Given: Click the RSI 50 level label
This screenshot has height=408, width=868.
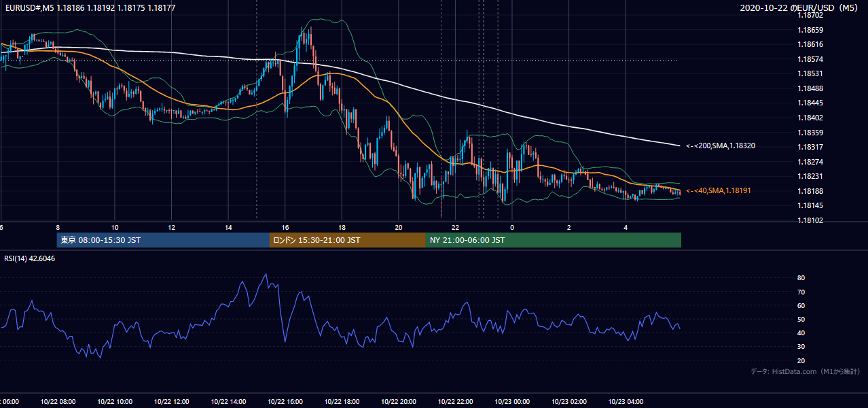Looking at the screenshot, I should pos(801,319).
